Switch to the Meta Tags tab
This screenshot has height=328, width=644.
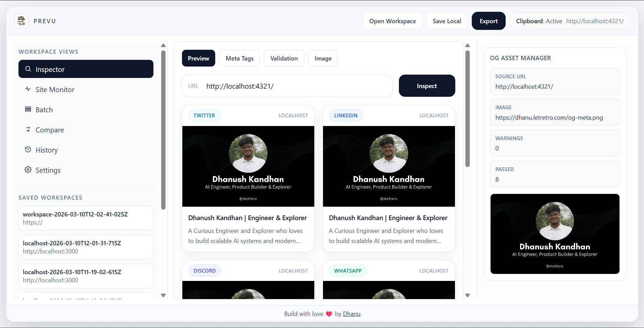click(x=239, y=58)
